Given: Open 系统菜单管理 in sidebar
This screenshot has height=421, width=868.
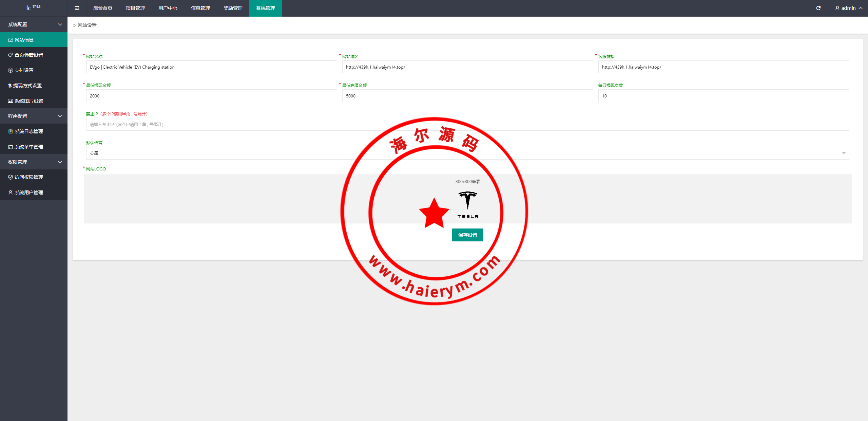Looking at the screenshot, I should [34, 147].
